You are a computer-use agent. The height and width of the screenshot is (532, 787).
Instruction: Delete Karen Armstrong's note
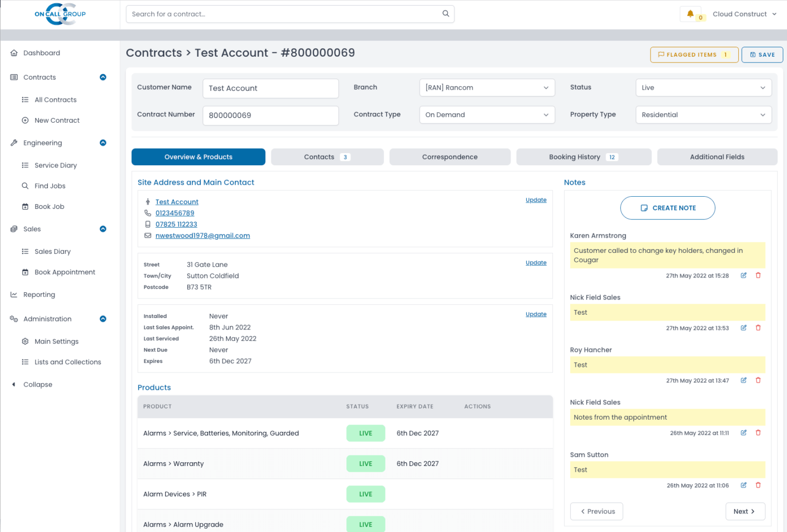(x=758, y=275)
